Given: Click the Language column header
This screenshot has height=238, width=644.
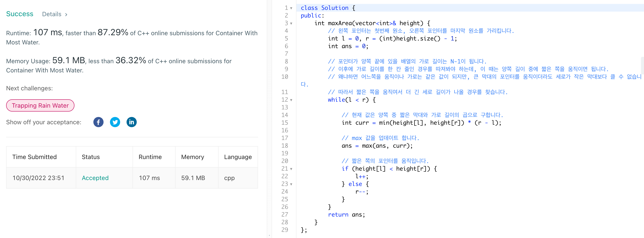Looking at the screenshot, I should 238,157.
